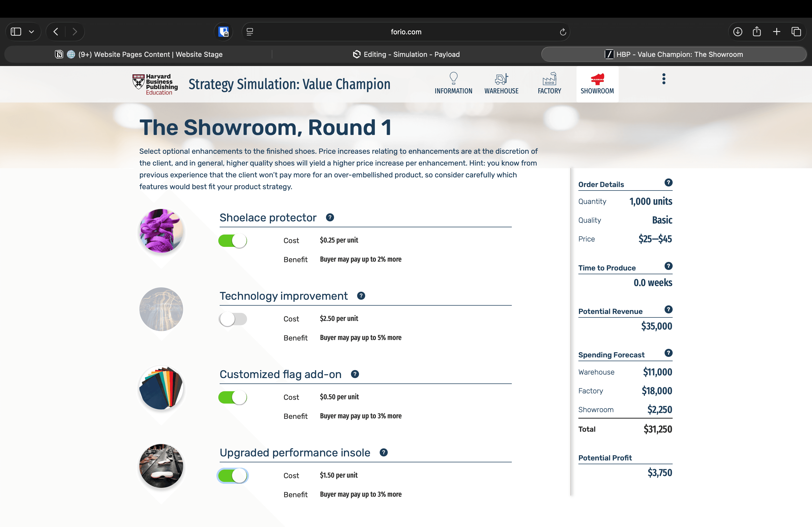Open the Factory section icon
Screen dimensions: 812x527
[549, 79]
